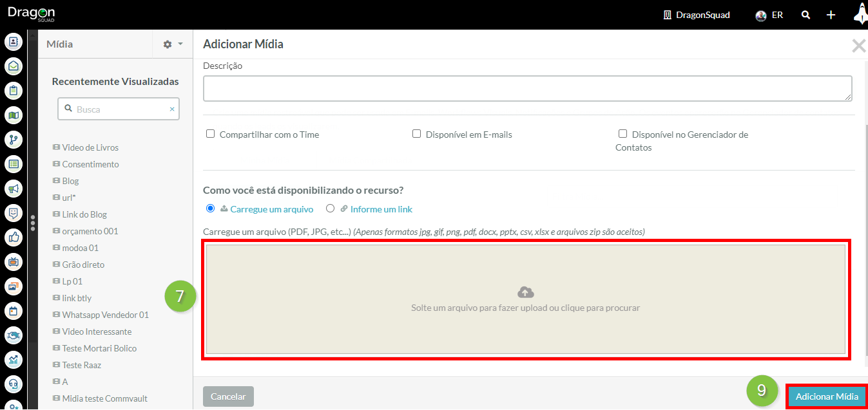The height and width of the screenshot is (410, 868).
Task: Tick Disponível no Gerenciador de Contatos checkbox
Action: pos(622,134)
